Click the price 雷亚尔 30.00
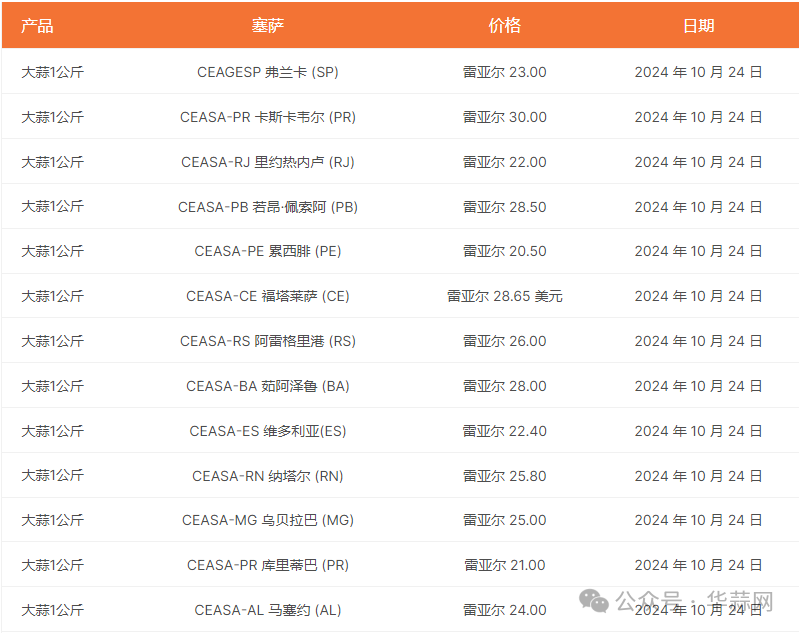 tap(504, 117)
